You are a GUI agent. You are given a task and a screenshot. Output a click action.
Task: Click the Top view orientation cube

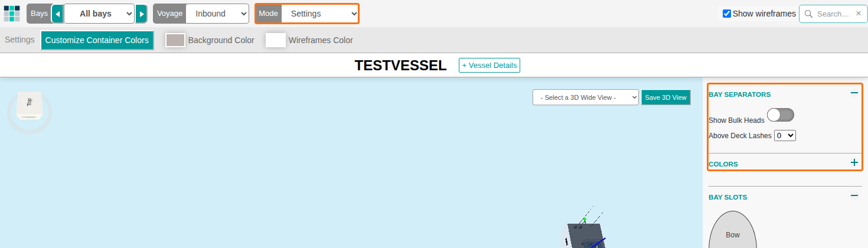[x=30, y=105]
